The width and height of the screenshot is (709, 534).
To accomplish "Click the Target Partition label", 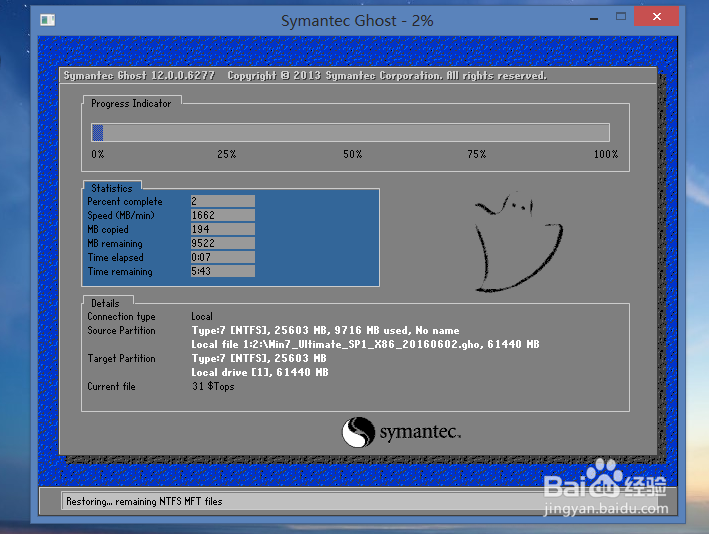I will point(121,359).
